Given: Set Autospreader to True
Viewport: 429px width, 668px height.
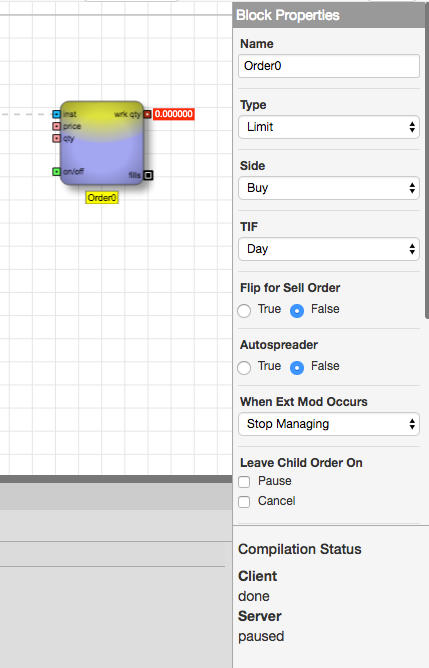Looking at the screenshot, I should coord(244,367).
